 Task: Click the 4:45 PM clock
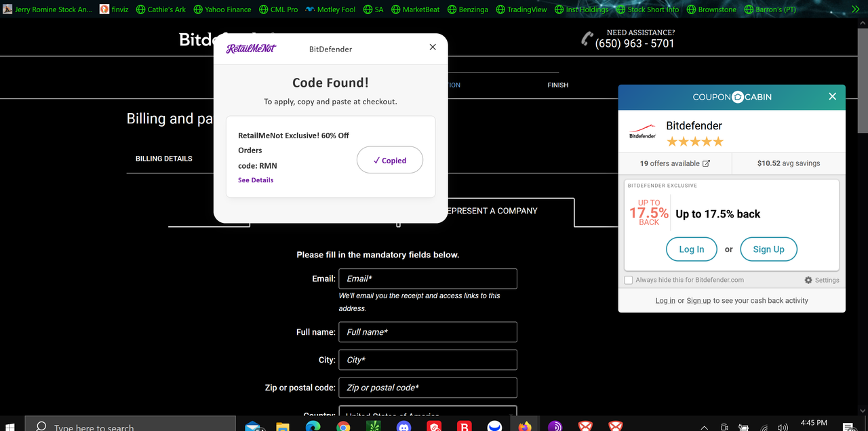click(x=814, y=423)
